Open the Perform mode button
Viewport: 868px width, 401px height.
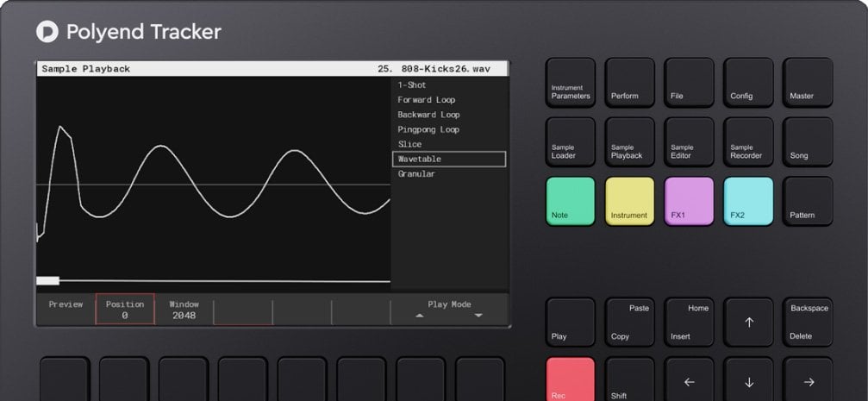[x=629, y=83]
